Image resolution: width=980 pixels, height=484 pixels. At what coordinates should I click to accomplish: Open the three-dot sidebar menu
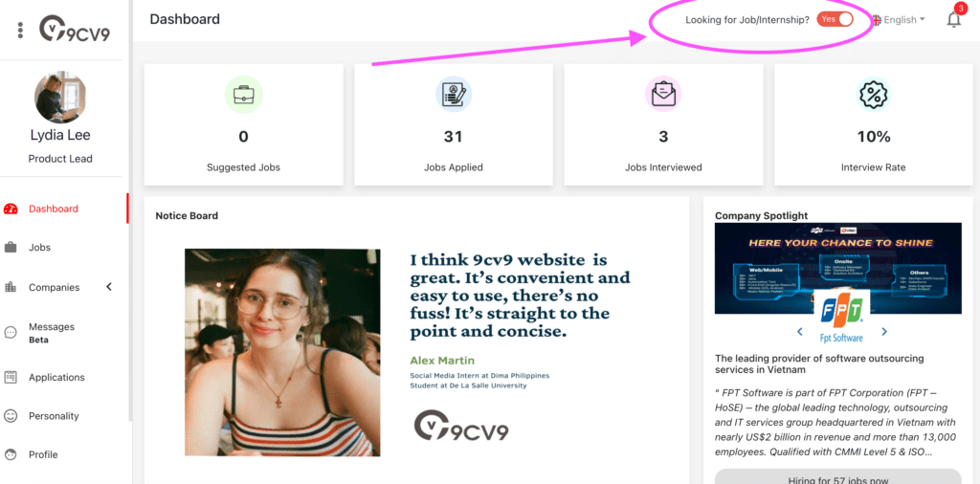[x=21, y=30]
